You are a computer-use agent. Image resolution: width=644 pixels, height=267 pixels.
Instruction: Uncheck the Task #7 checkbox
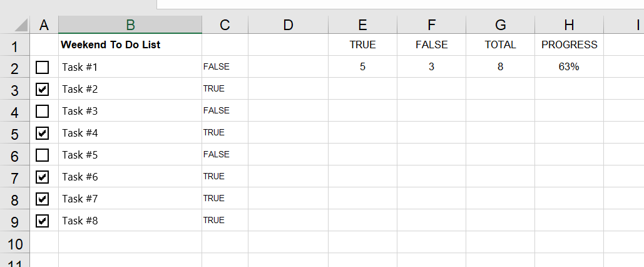point(43,199)
